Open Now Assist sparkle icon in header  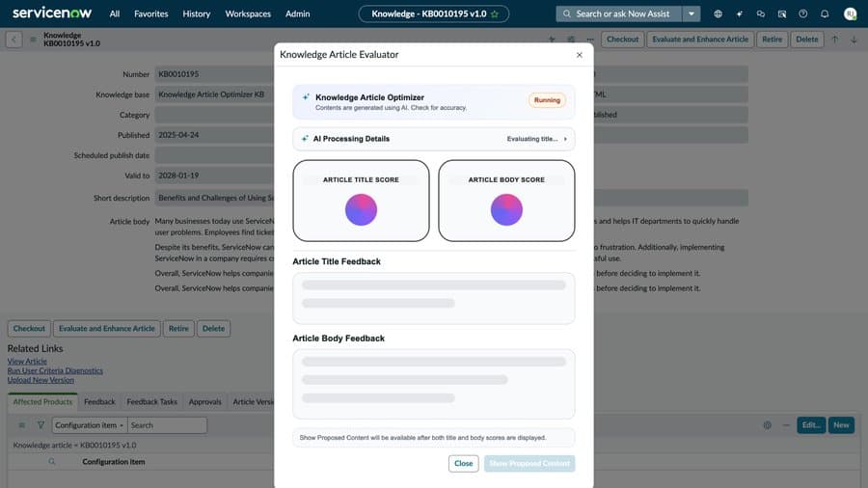[x=740, y=14]
